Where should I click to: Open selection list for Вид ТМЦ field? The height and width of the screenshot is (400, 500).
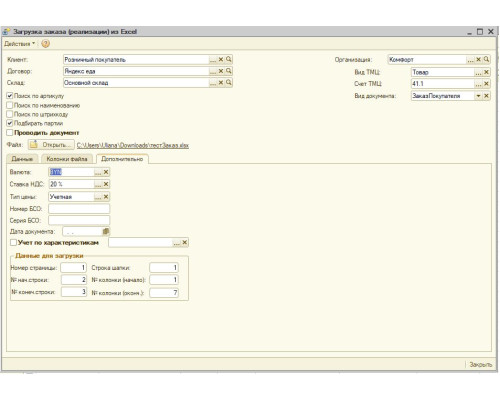(478, 72)
